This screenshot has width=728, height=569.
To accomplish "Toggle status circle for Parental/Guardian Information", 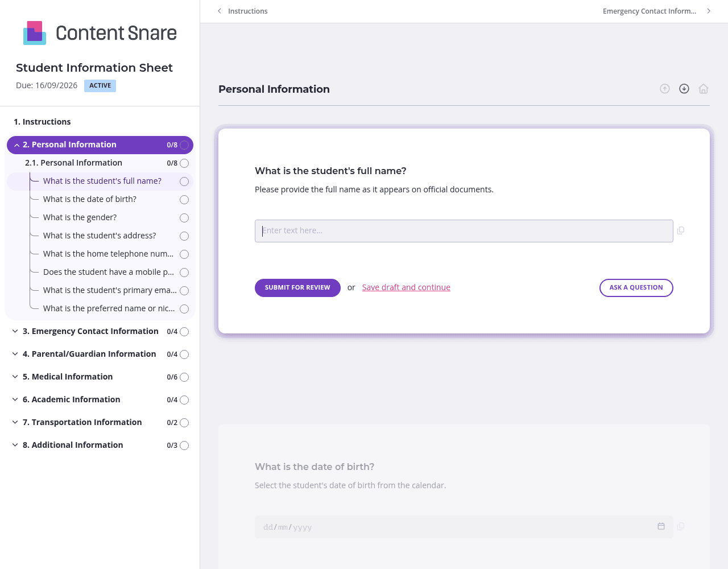I will click(184, 354).
